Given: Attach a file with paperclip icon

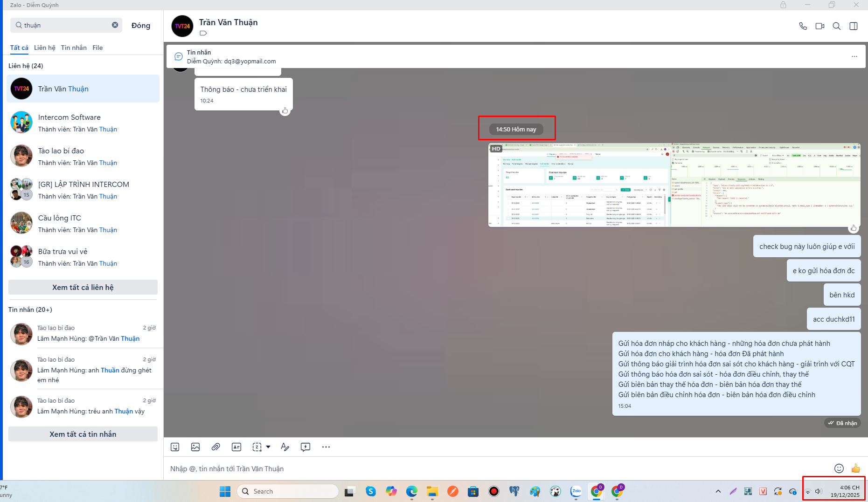Looking at the screenshot, I should point(215,447).
